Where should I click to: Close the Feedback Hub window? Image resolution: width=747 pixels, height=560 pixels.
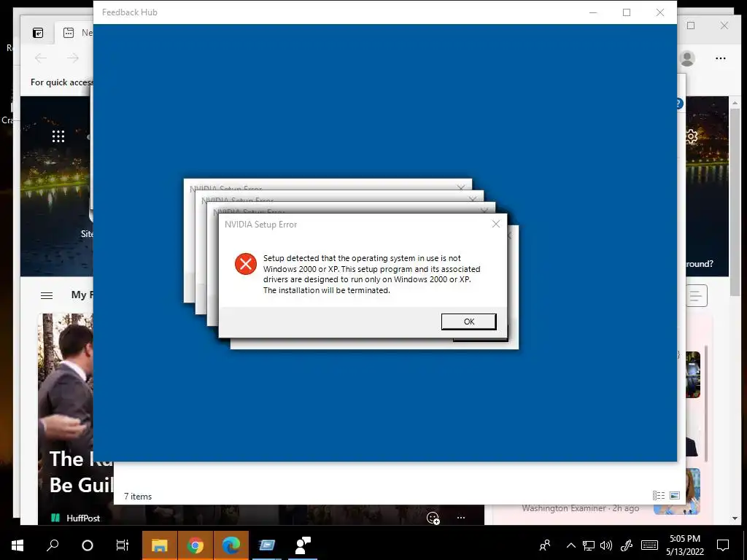(x=659, y=12)
